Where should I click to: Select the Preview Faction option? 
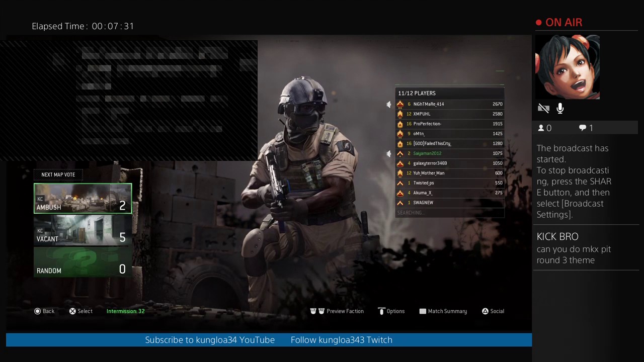tap(345, 311)
